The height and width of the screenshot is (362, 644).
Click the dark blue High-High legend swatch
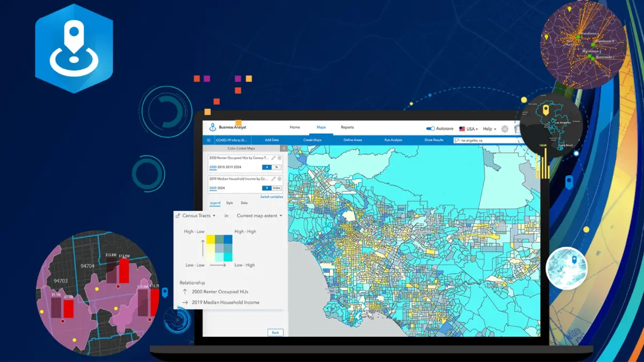click(x=228, y=239)
